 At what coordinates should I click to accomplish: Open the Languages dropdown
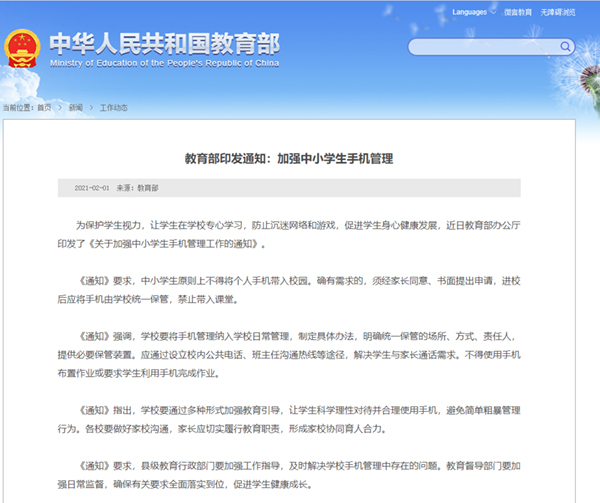point(474,12)
